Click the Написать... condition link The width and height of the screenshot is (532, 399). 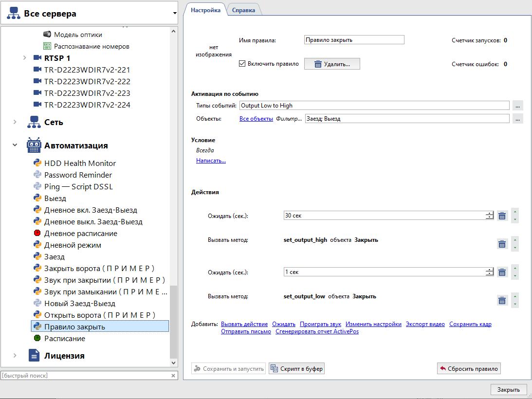click(211, 161)
